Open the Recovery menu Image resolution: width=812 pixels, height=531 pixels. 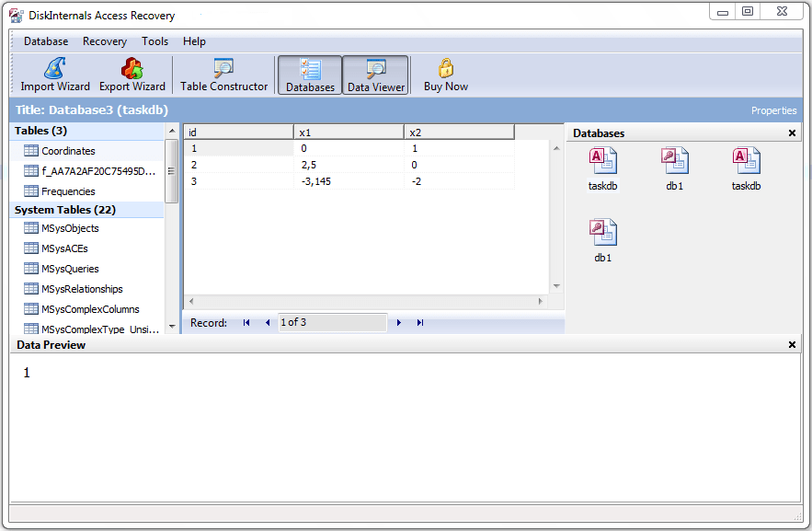coord(104,41)
